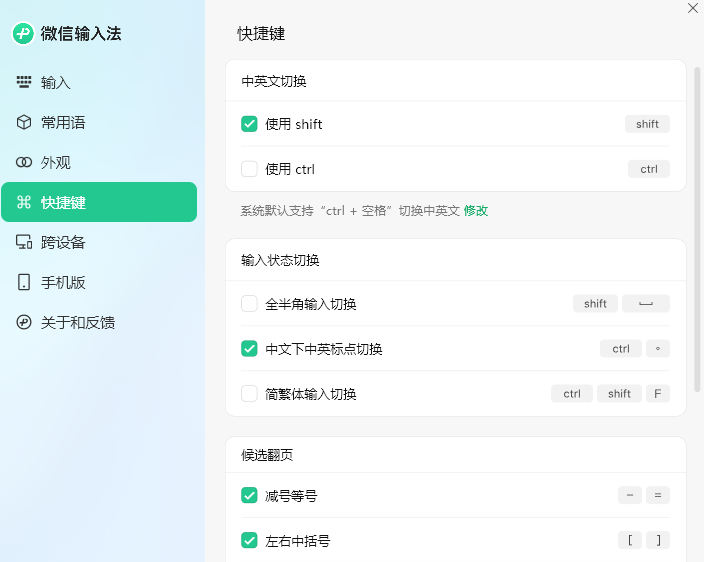704x562 pixels.
Task: Disable 中文下中英标点切换 checkbox
Action: pos(250,349)
